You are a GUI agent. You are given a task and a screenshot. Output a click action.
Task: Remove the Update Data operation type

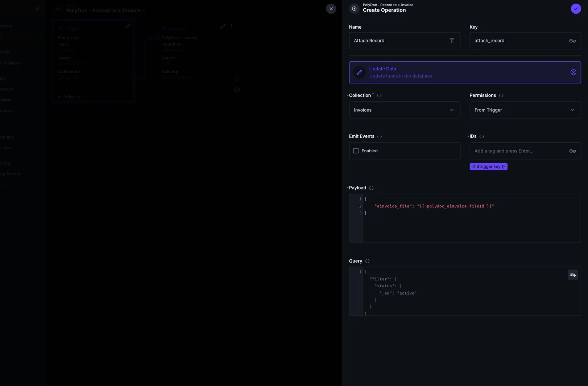point(573,72)
